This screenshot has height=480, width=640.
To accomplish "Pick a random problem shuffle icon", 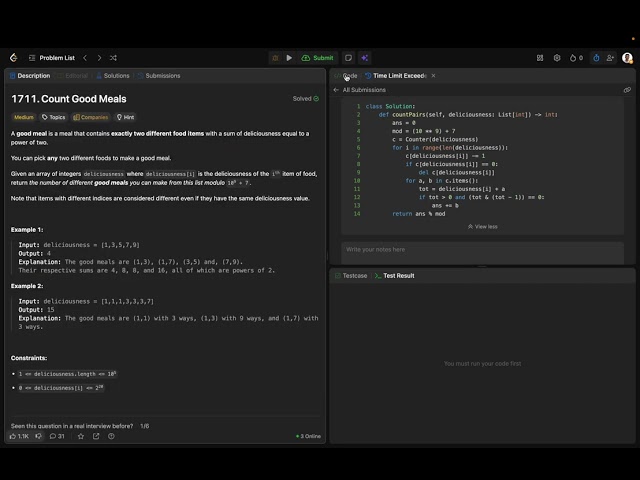I will tap(113, 58).
